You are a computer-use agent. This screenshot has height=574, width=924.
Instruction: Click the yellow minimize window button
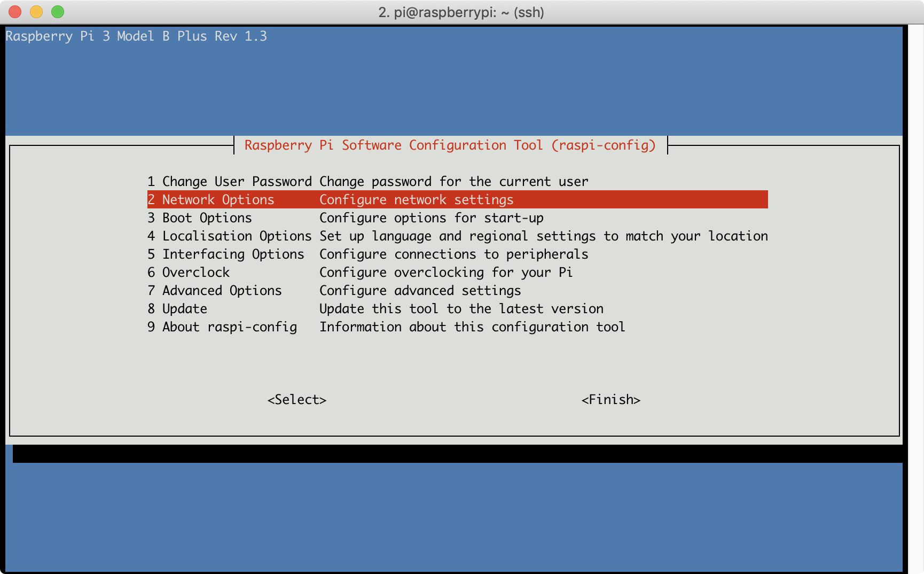pyautogui.click(x=36, y=12)
